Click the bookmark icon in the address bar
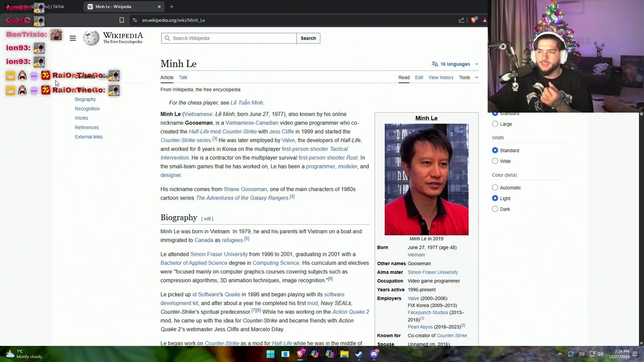 pos(122,20)
